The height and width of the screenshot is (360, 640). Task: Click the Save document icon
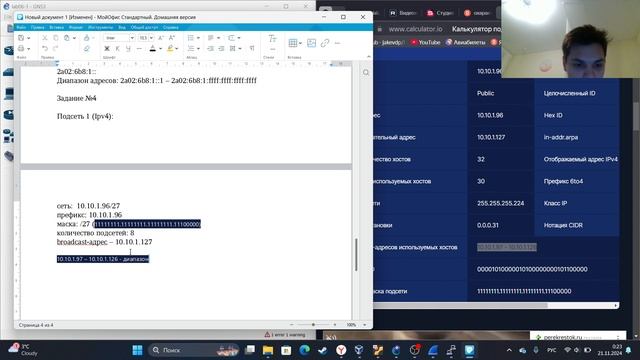[x=21, y=38]
